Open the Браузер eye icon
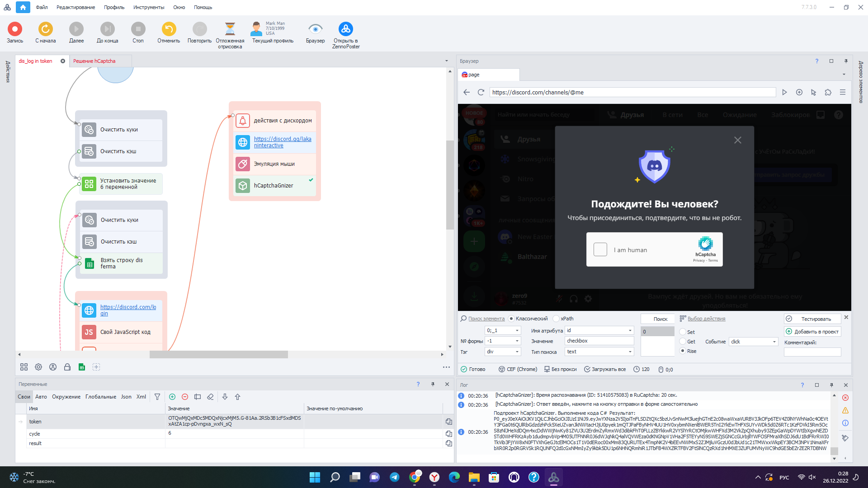This screenshot has height=488, width=868. [315, 29]
